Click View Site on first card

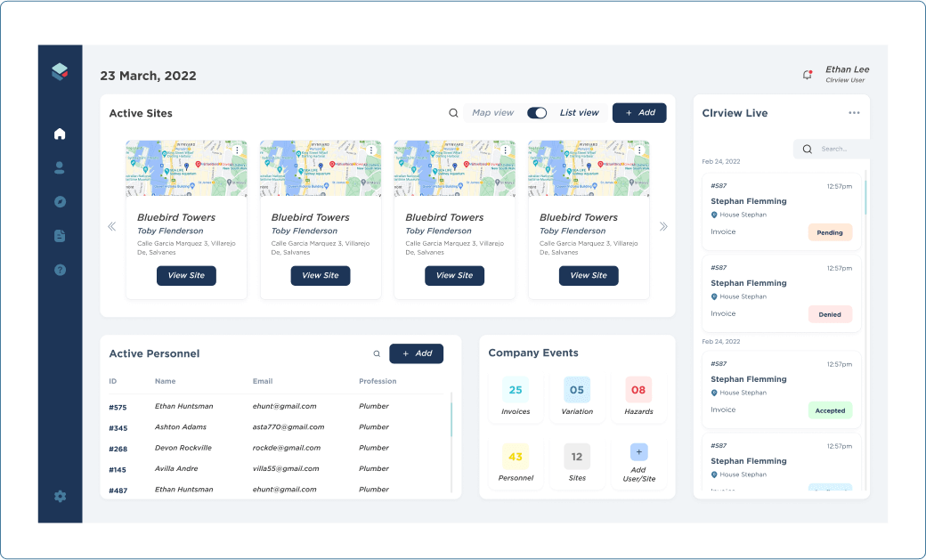tap(186, 275)
